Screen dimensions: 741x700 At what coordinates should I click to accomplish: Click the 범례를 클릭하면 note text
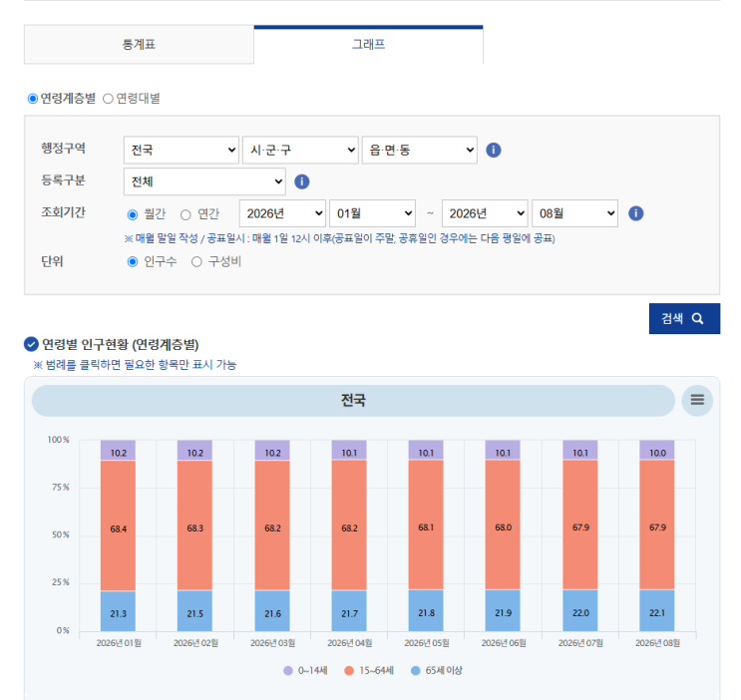(x=135, y=364)
